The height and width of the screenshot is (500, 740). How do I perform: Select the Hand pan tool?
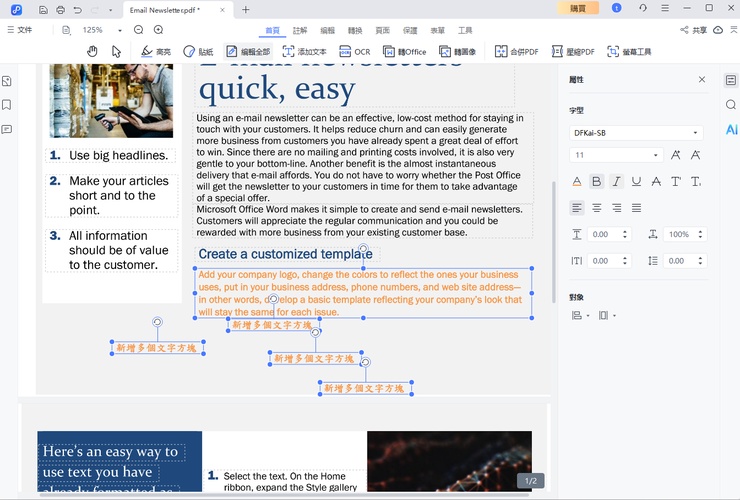(92, 51)
